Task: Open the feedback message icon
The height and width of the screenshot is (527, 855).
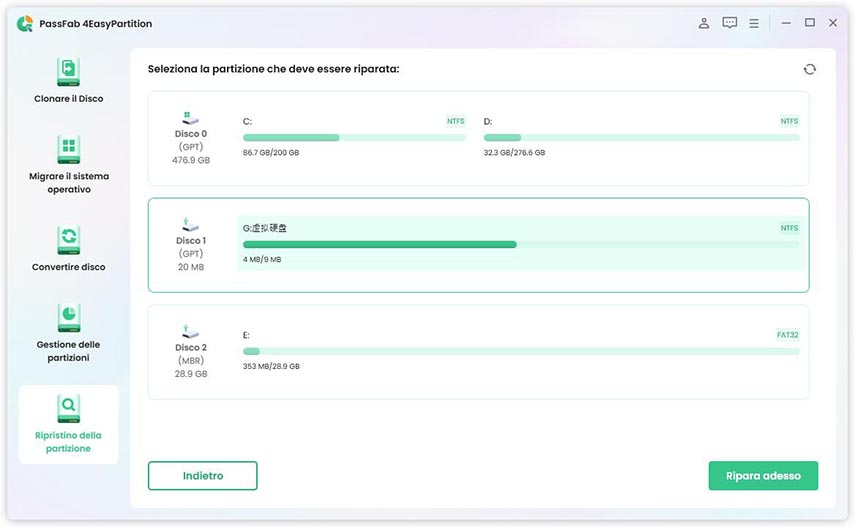Action: tap(729, 23)
